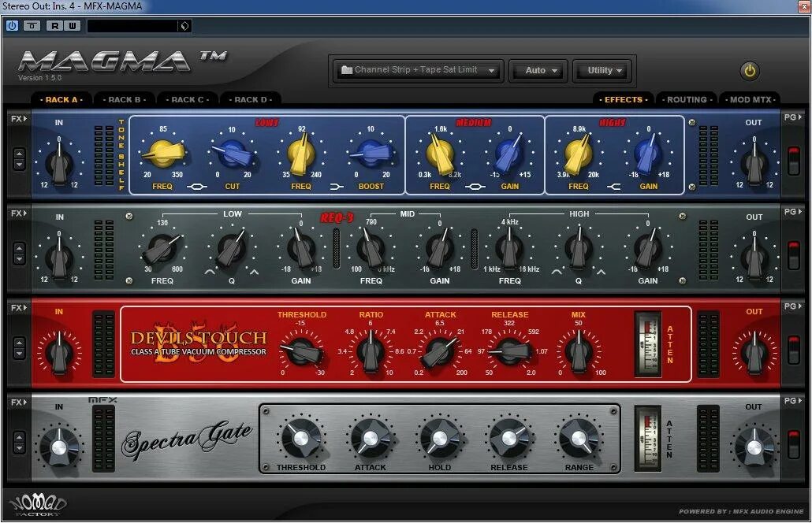Click the REQ-3 HIGH FREQ 4 kHz knob
This screenshot has height=523, width=812.
509,248
